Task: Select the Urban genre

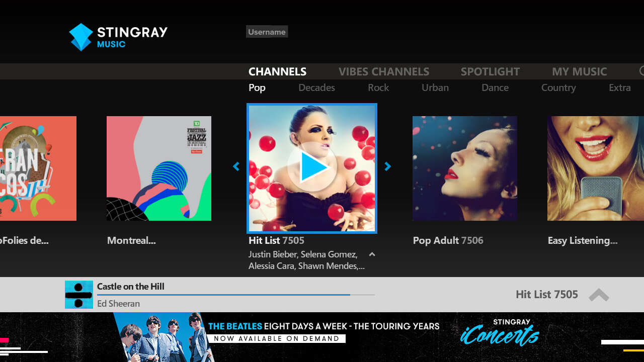Action: (435, 87)
